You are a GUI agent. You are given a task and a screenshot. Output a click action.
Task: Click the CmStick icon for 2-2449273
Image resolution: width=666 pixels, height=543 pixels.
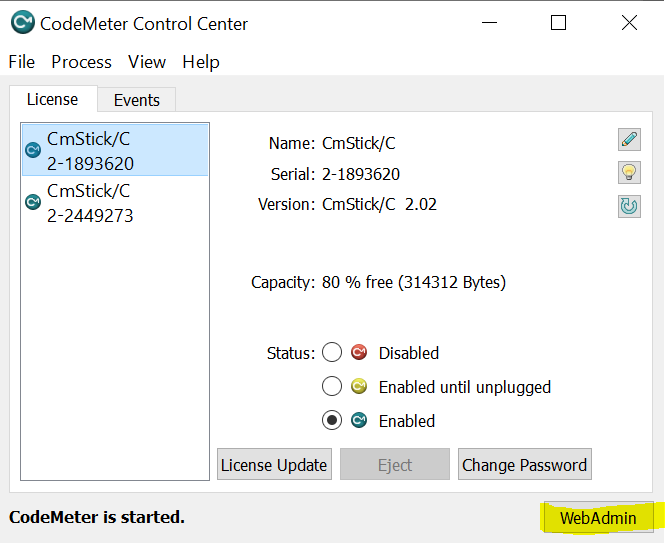point(33,202)
